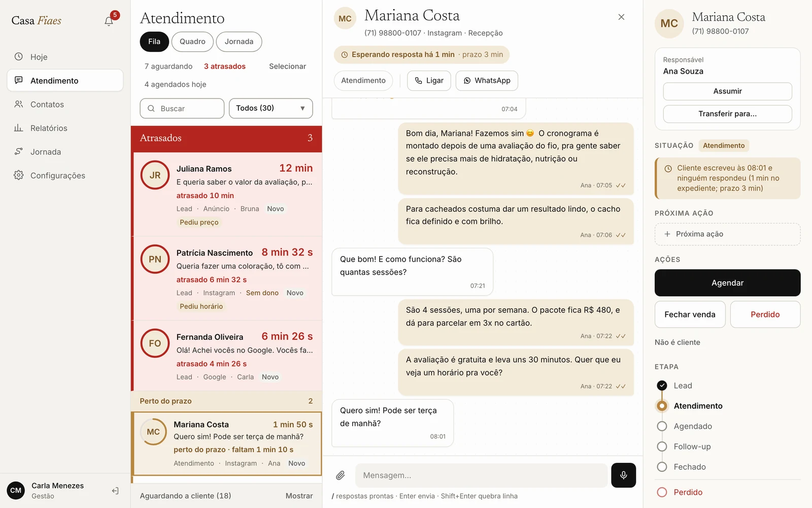Open the Todos (30) filter dropdown
812x508 pixels.
[x=270, y=108]
